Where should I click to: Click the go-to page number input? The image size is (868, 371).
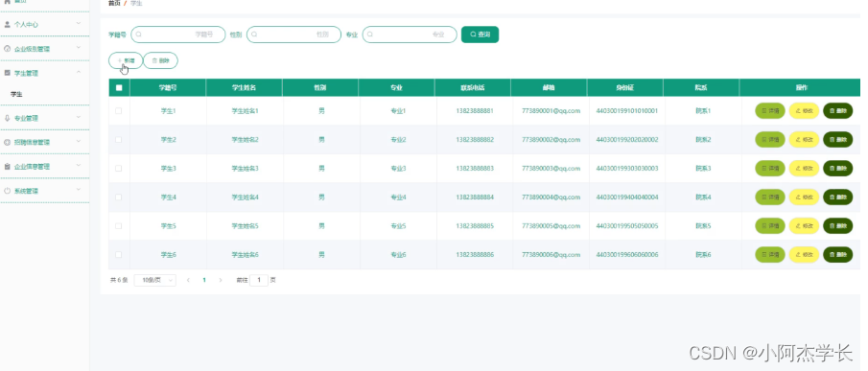259,280
